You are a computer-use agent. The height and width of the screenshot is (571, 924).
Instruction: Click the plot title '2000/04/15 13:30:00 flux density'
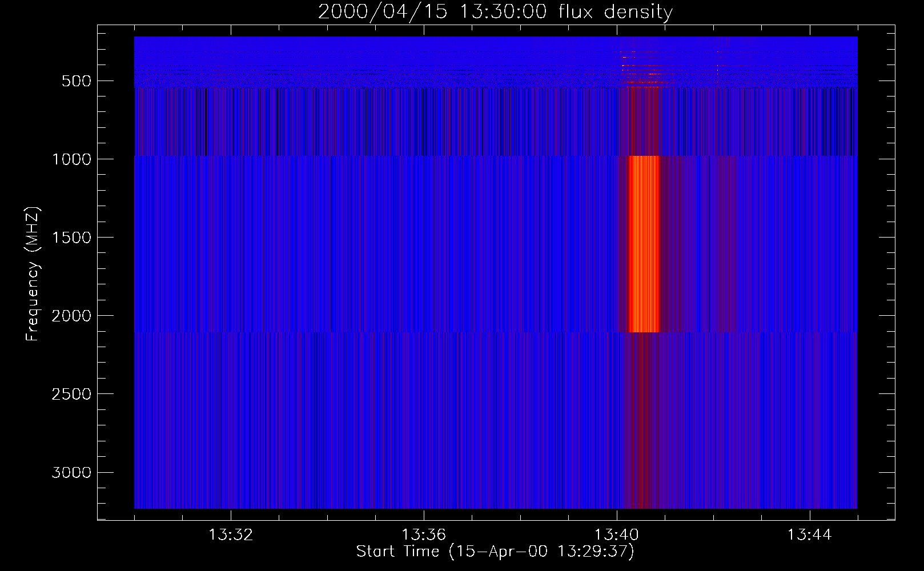coord(495,11)
